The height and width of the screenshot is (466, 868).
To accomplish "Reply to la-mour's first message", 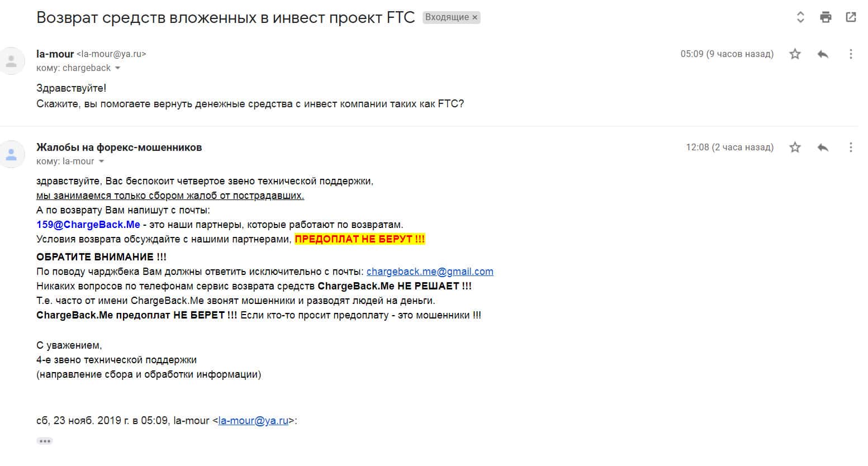I will [823, 54].
